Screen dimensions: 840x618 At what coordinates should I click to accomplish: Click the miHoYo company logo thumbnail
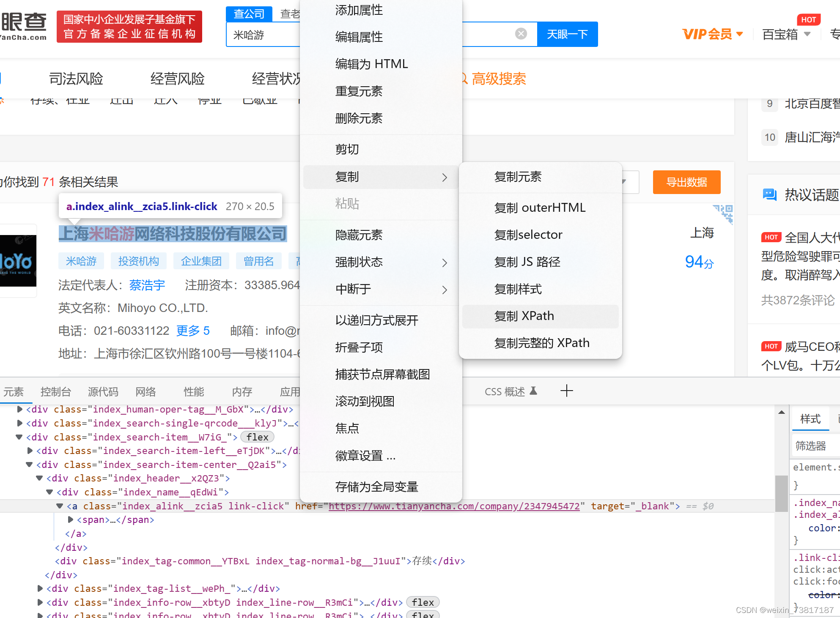(18, 261)
